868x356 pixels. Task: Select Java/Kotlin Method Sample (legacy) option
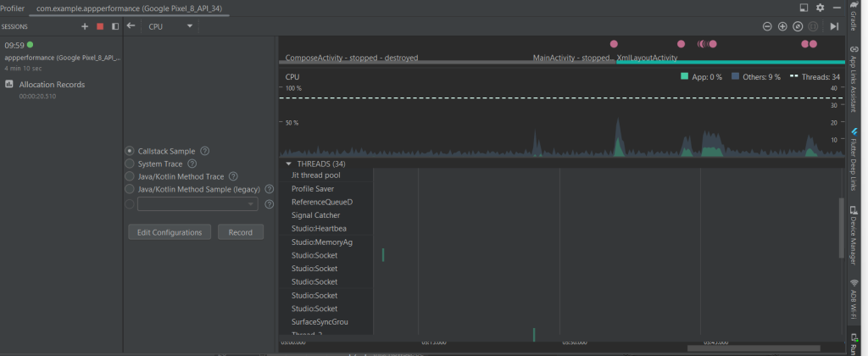coord(129,189)
